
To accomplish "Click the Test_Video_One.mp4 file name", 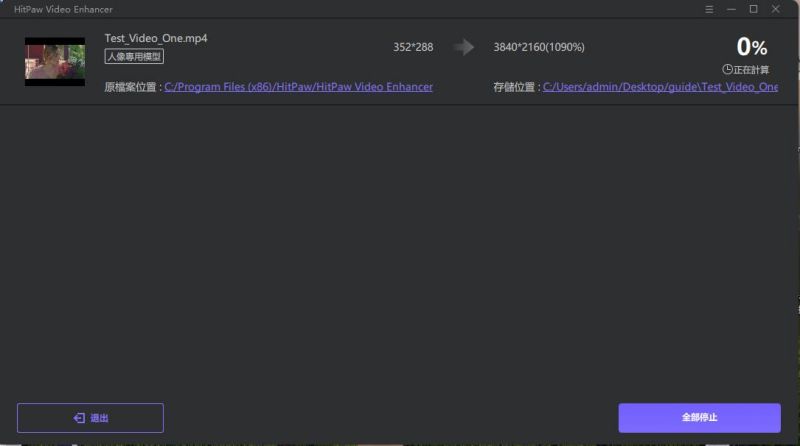I will 156,38.
